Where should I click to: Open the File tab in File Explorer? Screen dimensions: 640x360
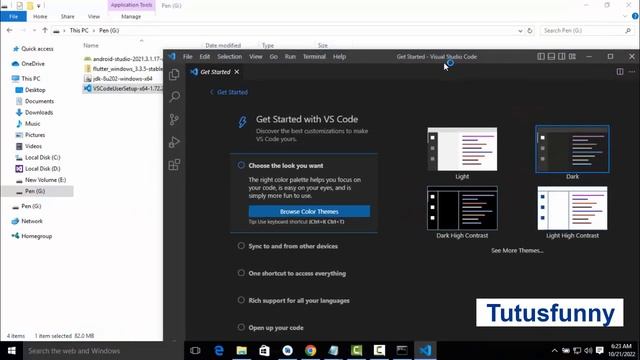(x=13, y=16)
